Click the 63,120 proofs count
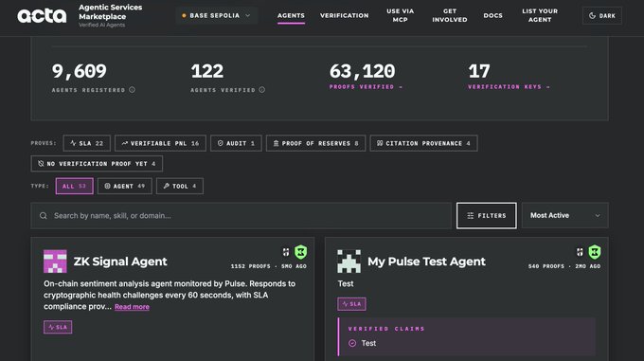 pyautogui.click(x=362, y=71)
